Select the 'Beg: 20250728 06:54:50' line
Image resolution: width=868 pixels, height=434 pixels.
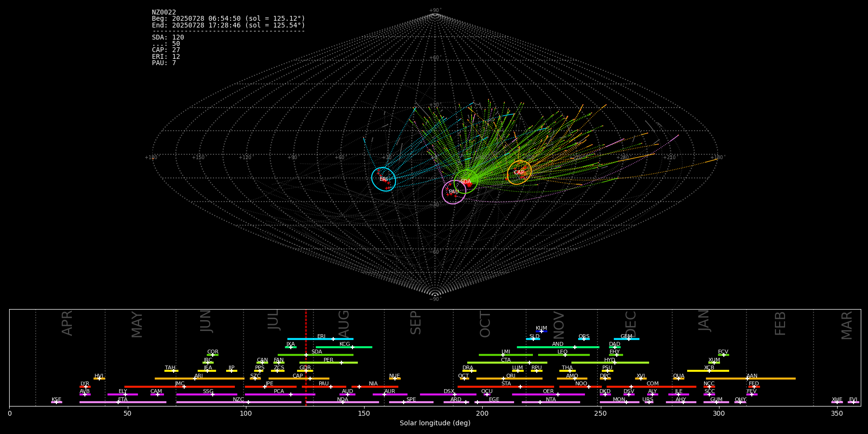click(229, 18)
